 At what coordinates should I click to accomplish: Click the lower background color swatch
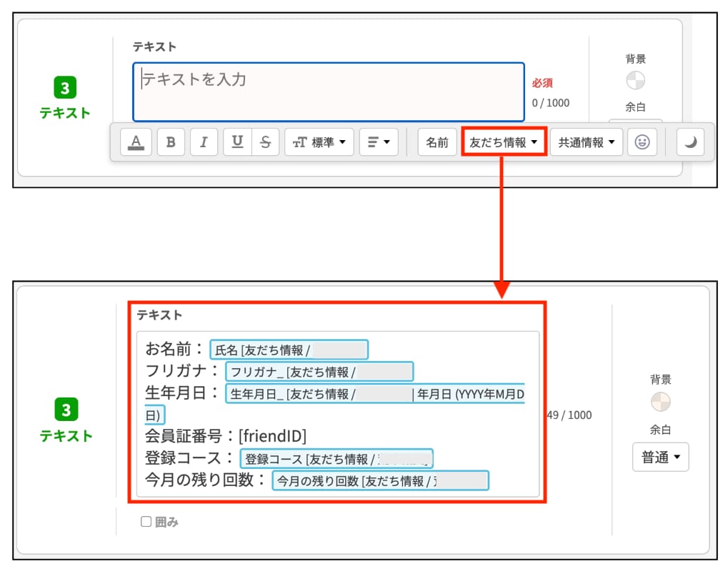(x=660, y=402)
